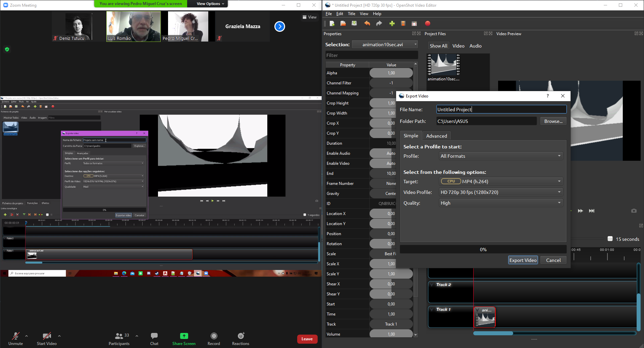
Task: Click the timeline zoom slider handle
Action: click(610, 239)
